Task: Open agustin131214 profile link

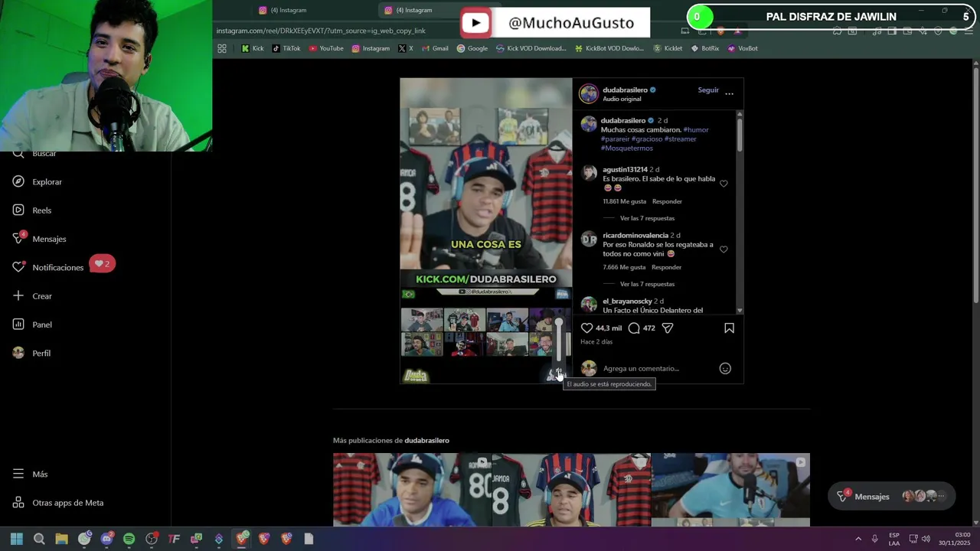Action: [x=625, y=170]
